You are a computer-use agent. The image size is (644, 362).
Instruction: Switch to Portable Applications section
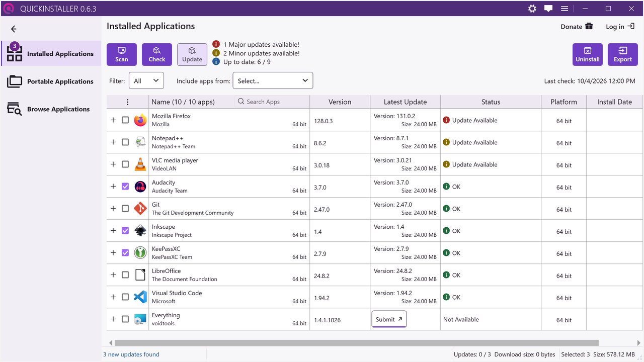tap(51, 81)
